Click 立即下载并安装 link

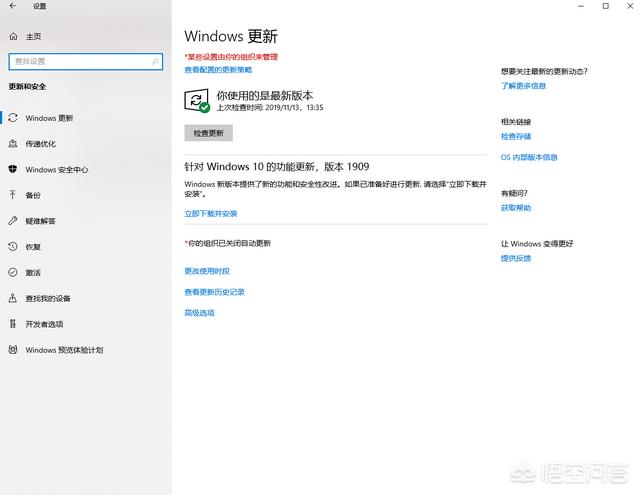tap(211, 213)
